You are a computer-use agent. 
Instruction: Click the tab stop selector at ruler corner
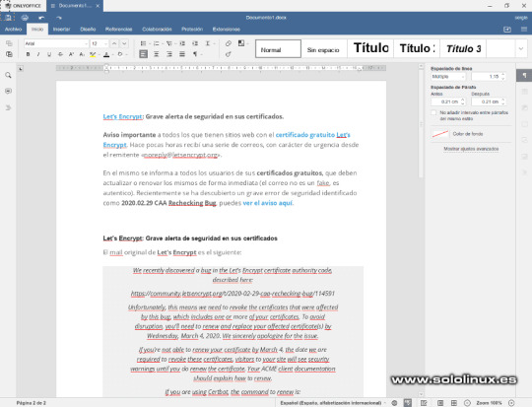tap(21, 69)
